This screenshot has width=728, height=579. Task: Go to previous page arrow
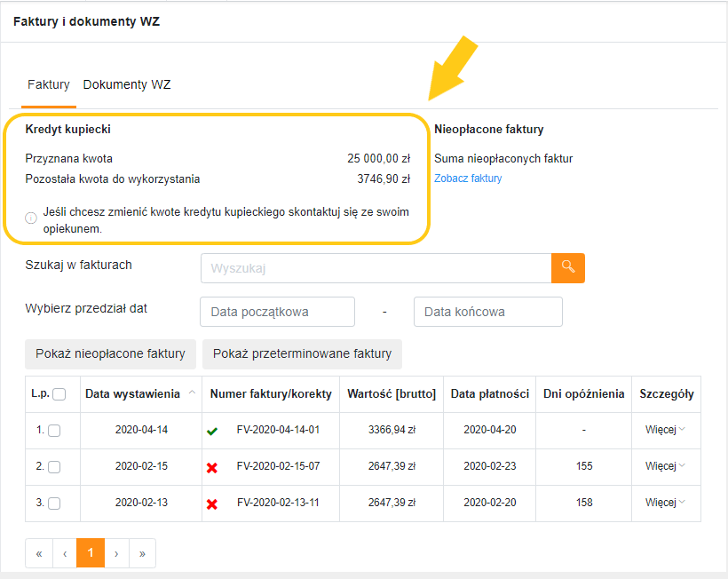pyautogui.click(x=65, y=553)
